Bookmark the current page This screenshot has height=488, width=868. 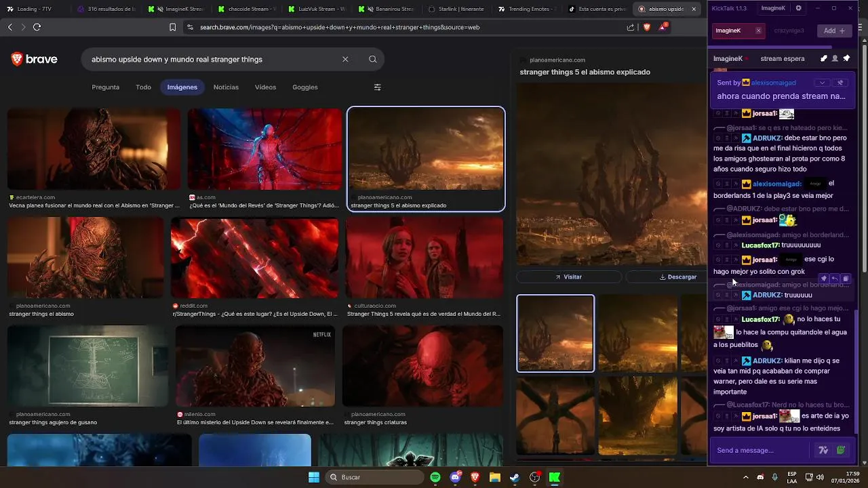click(x=173, y=27)
